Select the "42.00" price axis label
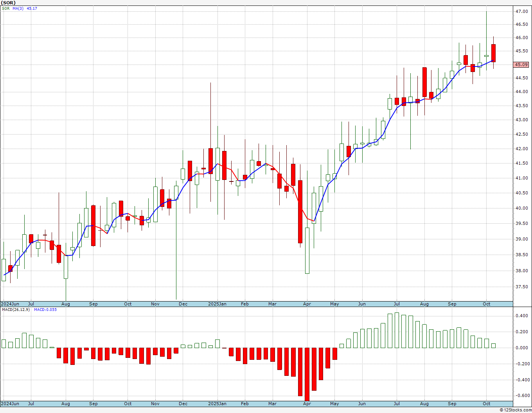532x413 pixels. tap(521, 149)
